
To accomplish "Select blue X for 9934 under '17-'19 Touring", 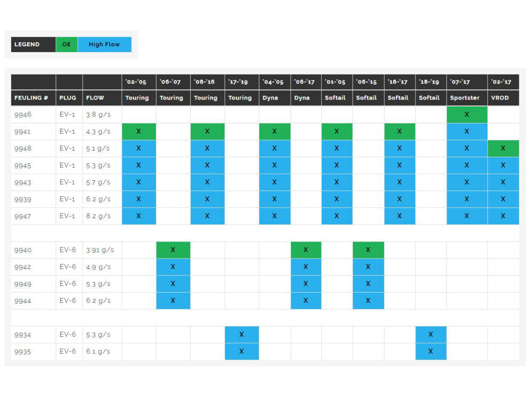I will [241, 335].
